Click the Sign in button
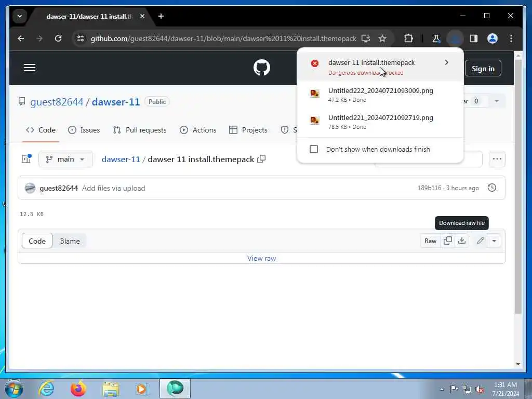 pyautogui.click(x=483, y=69)
